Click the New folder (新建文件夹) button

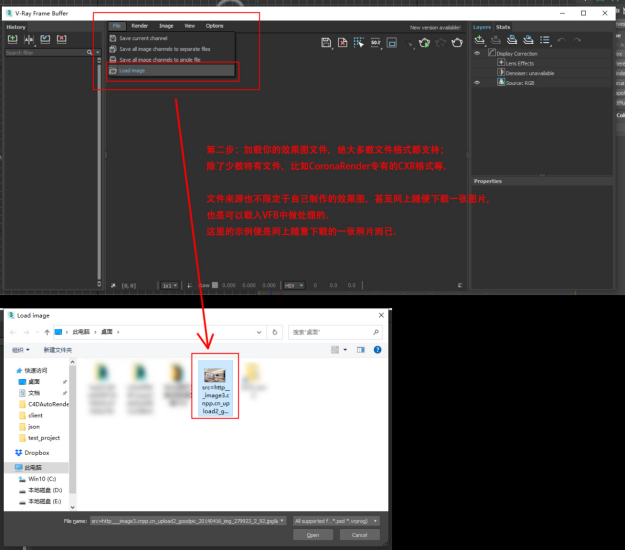[x=57, y=350]
